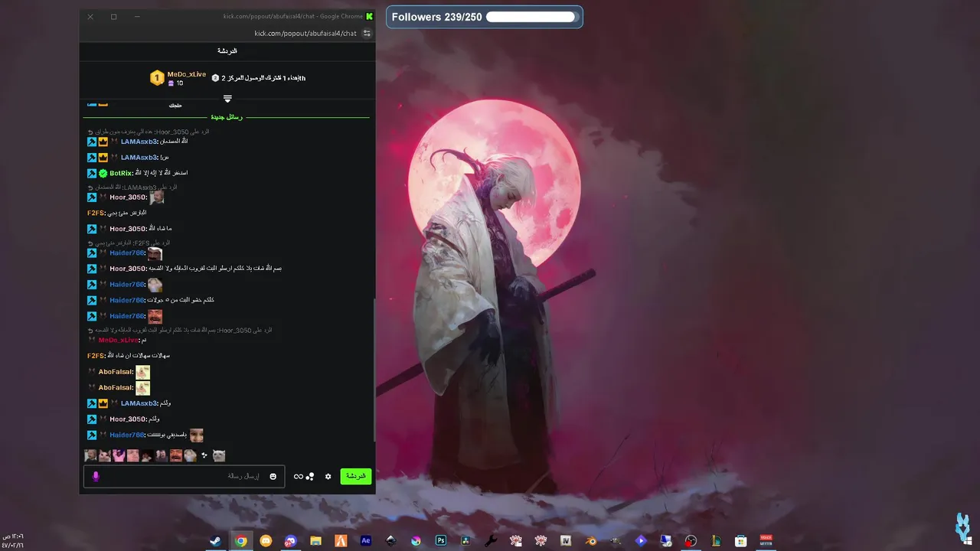The height and width of the screenshot is (551, 980).
Task: Click the Followers 239/250 label text
Action: (436, 17)
